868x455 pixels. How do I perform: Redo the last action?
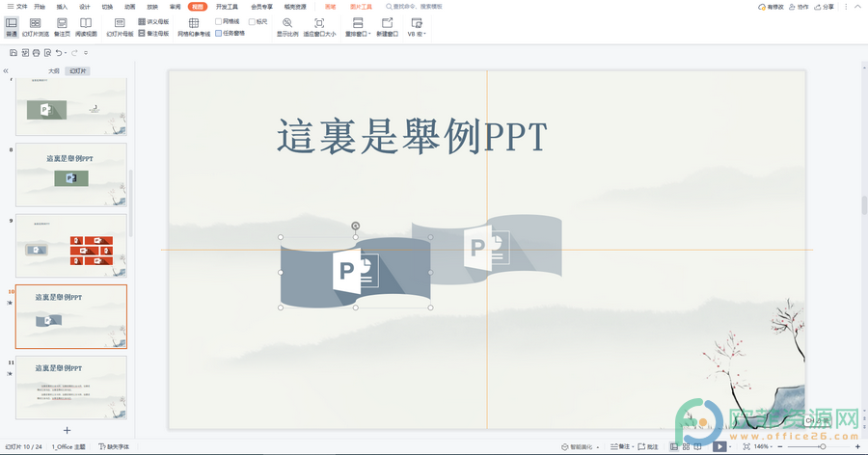click(x=74, y=53)
